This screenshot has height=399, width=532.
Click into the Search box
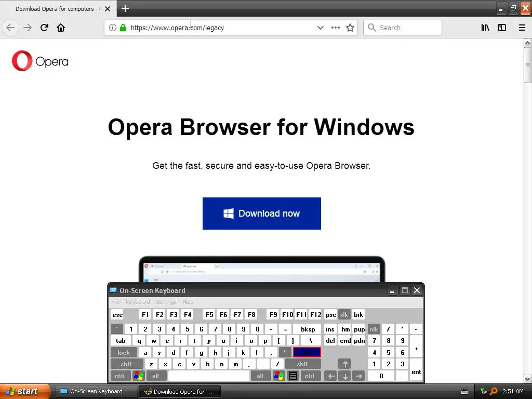[403, 28]
